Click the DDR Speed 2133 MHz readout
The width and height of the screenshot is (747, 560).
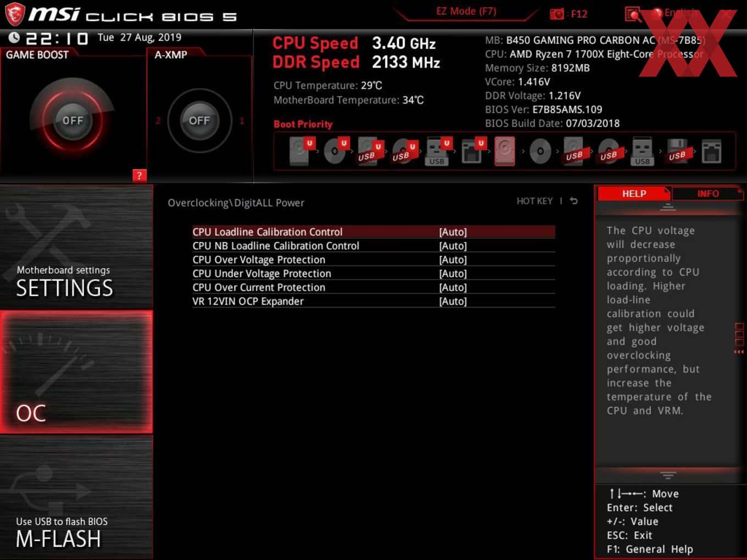[x=356, y=62]
